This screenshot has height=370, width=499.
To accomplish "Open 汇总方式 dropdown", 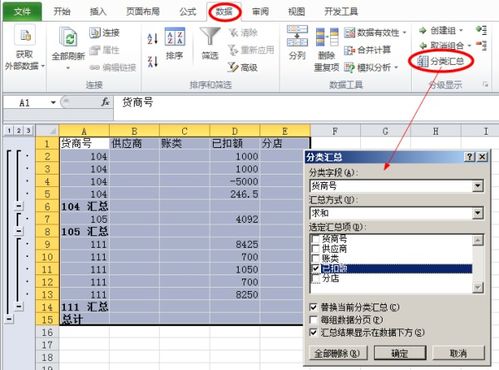I will click(478, 213).
